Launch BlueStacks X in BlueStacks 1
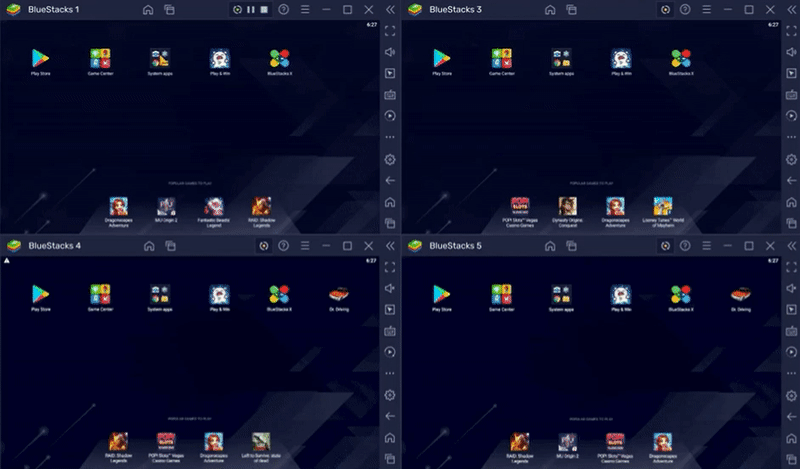The image size is (800, 469). tap(280, 59)
